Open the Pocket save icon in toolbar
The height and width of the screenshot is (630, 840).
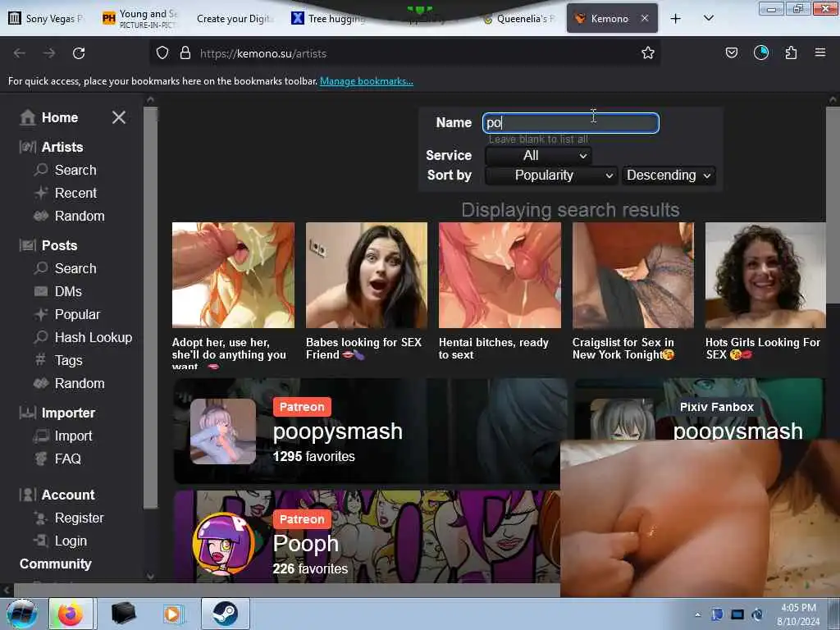click(x=731, y=52)
